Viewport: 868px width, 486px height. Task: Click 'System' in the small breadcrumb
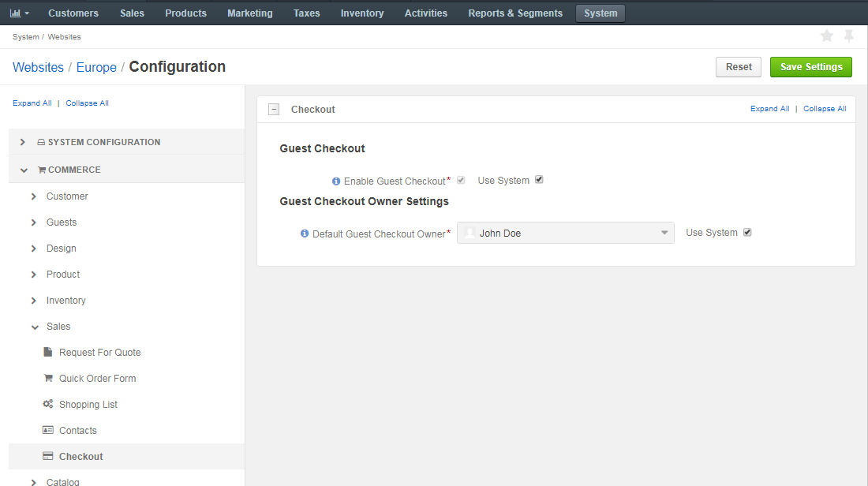[25, 36]
